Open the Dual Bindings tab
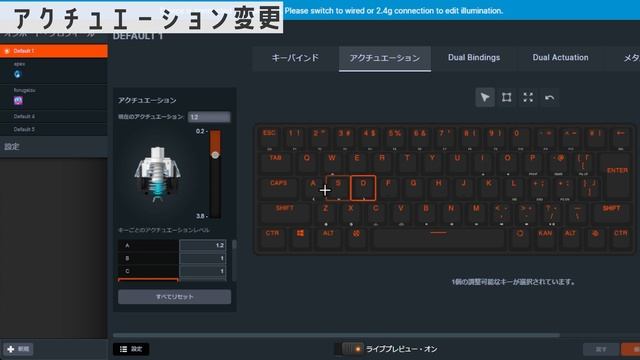Image resolution: width=640 pixels, height=360 pixels. coord(474,58)
